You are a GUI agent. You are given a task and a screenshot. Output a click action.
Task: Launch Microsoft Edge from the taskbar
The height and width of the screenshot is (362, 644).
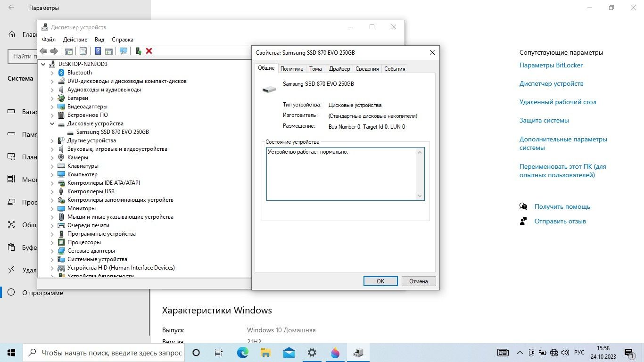[243, 353]
